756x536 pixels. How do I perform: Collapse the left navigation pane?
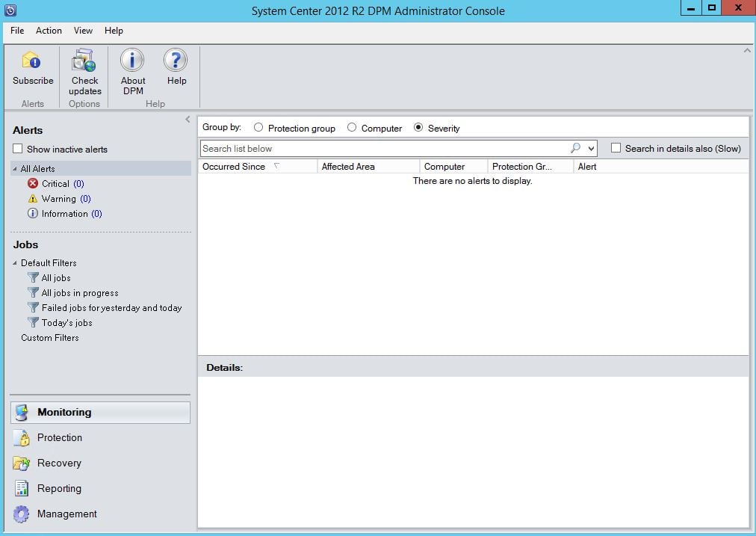click(188, 119)
